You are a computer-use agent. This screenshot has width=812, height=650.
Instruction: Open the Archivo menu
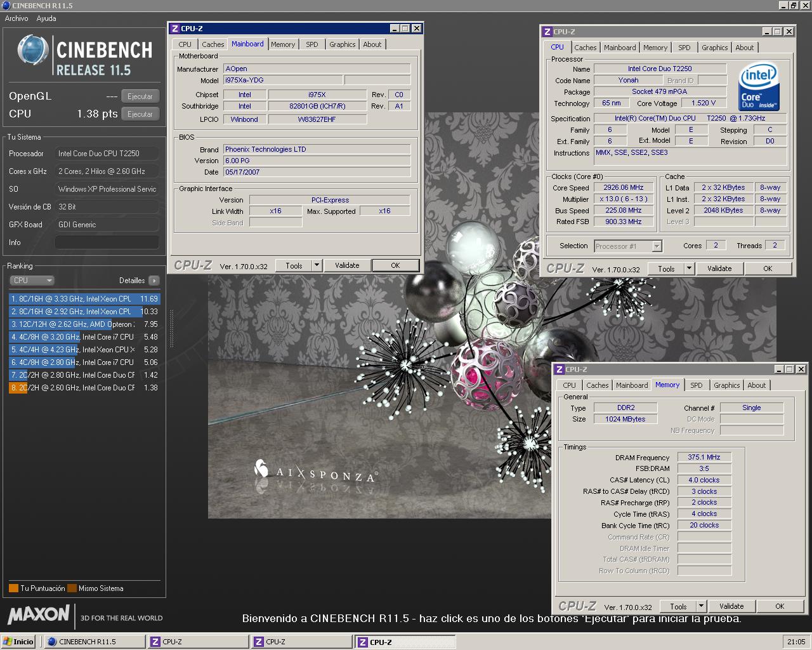pos(16,18)
